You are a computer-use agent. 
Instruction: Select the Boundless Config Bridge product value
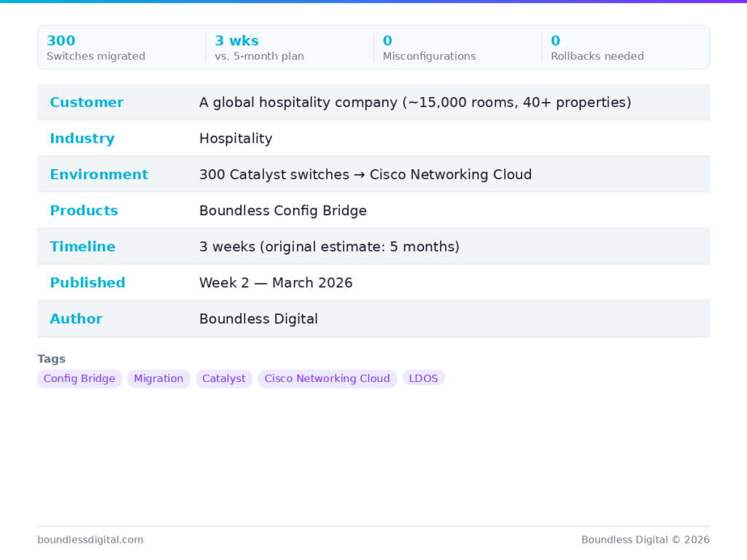[x=283, y=211]
